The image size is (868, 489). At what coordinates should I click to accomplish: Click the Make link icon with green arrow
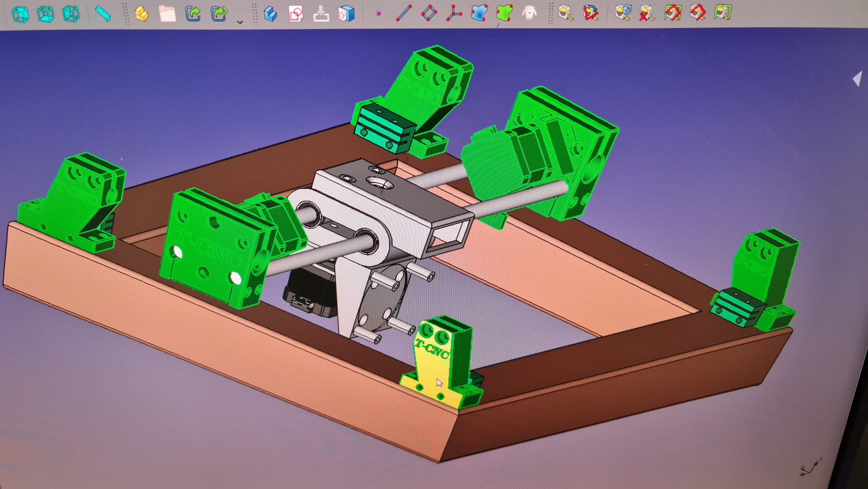click(x=193, y=14)
